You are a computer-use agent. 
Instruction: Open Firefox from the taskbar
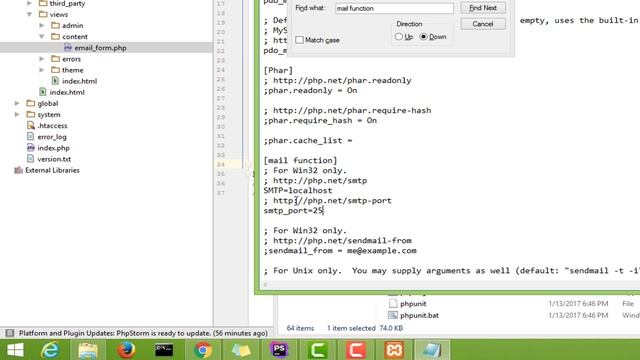click(x=126, y=350)
